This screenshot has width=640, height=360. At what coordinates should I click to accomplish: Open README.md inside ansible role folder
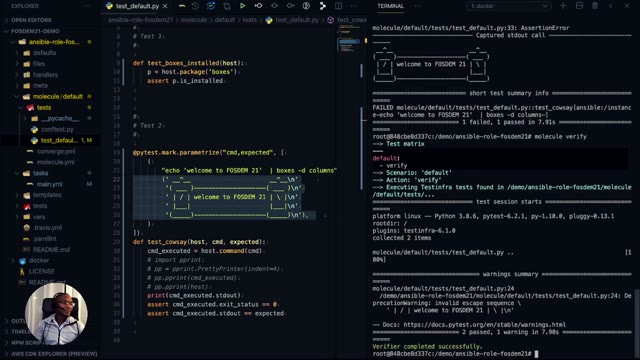point(51,249)
